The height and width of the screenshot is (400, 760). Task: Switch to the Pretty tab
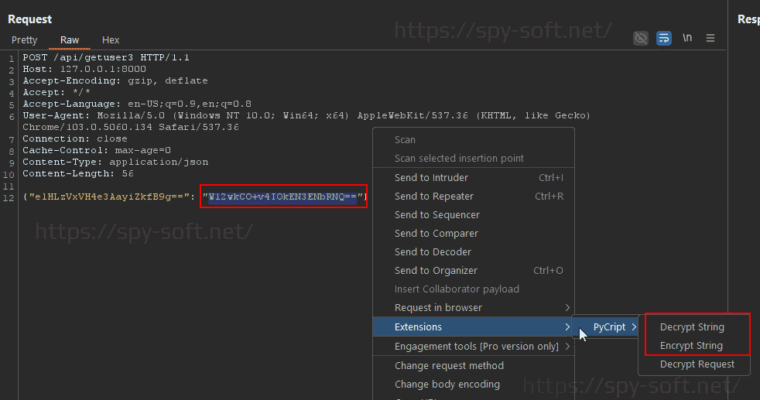[24, 40]
